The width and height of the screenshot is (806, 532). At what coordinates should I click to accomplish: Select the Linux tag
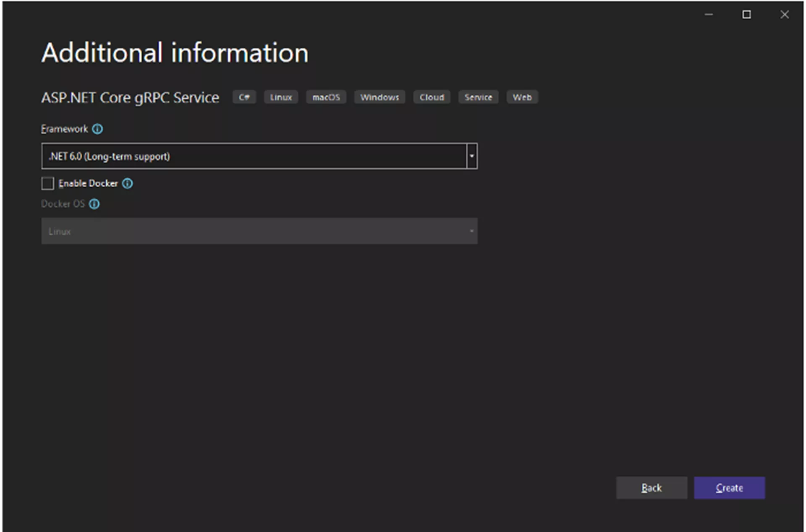[281, 97]
